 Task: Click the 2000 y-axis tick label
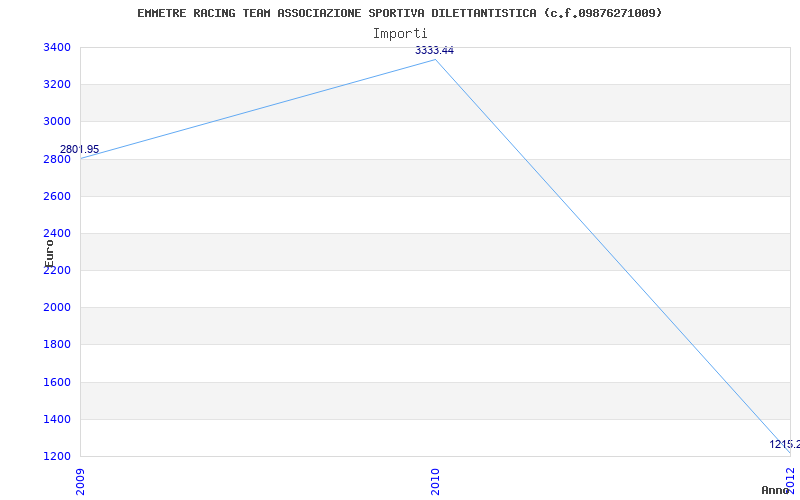(55, 308)
